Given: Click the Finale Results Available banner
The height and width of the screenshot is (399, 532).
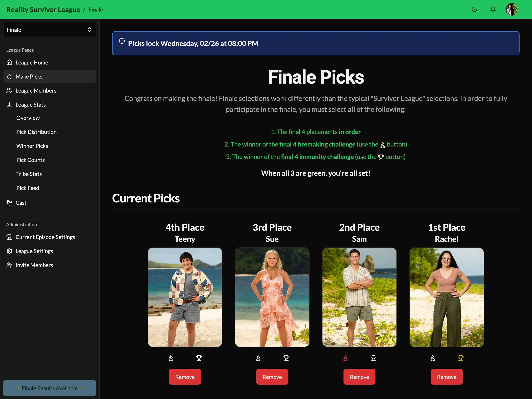Looking at the screenshot, I should (x=49, y=388).
